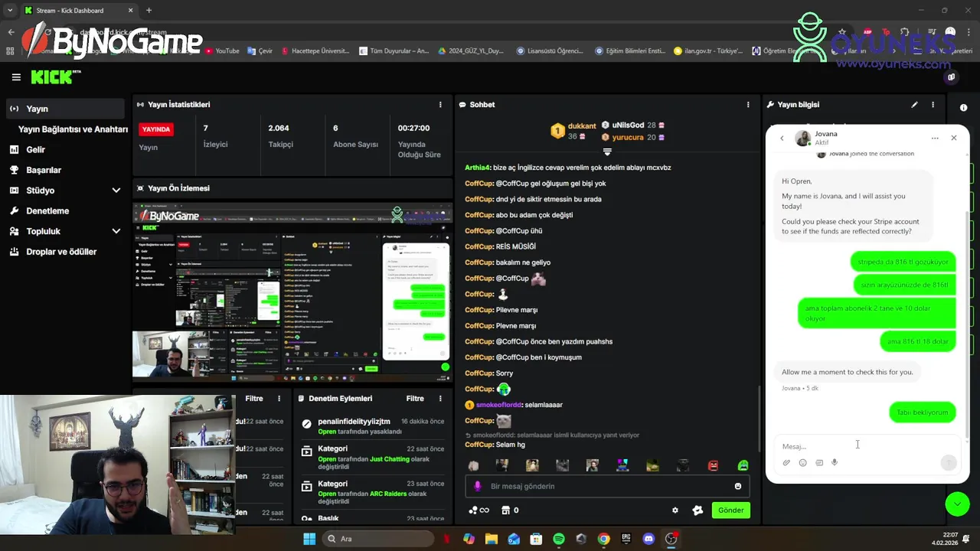Expand the chat leaderboard arrow
Viewport: 980px width, 551px height.
[x=607, y=152]
